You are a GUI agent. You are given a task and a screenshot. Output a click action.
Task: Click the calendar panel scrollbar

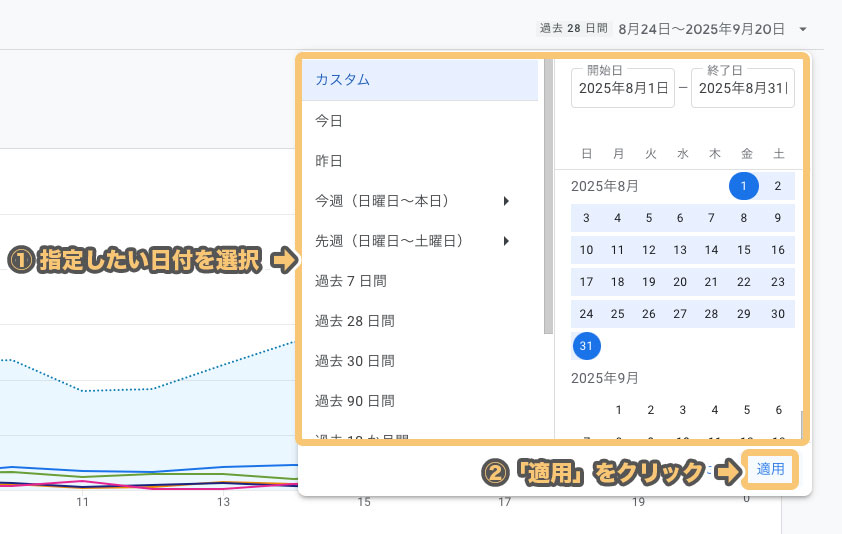pyautogui.click(x=800, y=422)
